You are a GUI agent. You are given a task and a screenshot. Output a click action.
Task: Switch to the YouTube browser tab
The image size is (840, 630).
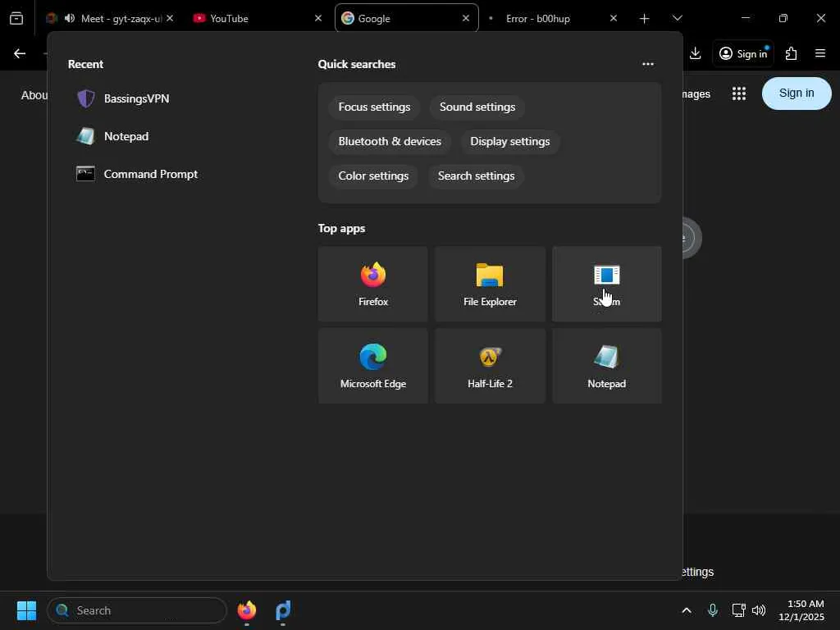257,18
